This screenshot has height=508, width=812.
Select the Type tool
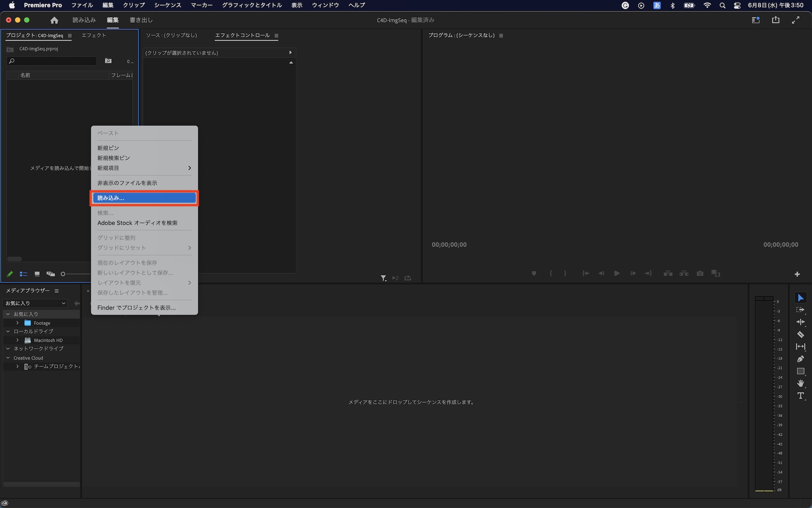tap(800, 396)
